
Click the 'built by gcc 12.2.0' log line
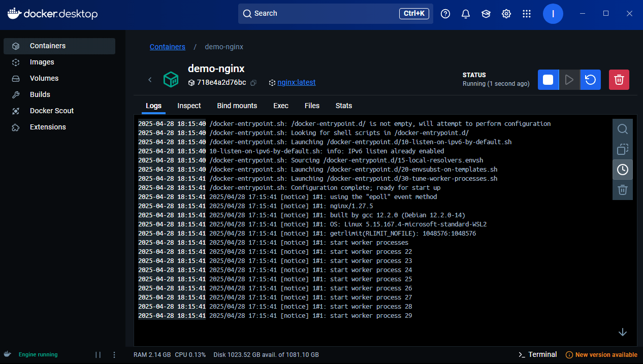(x=302, y=215)
